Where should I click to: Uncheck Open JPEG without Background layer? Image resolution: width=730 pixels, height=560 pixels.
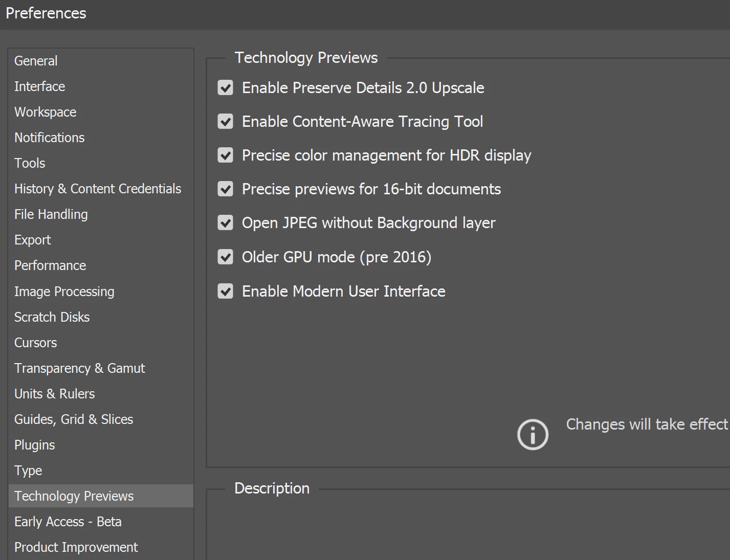tap(225, 223)
